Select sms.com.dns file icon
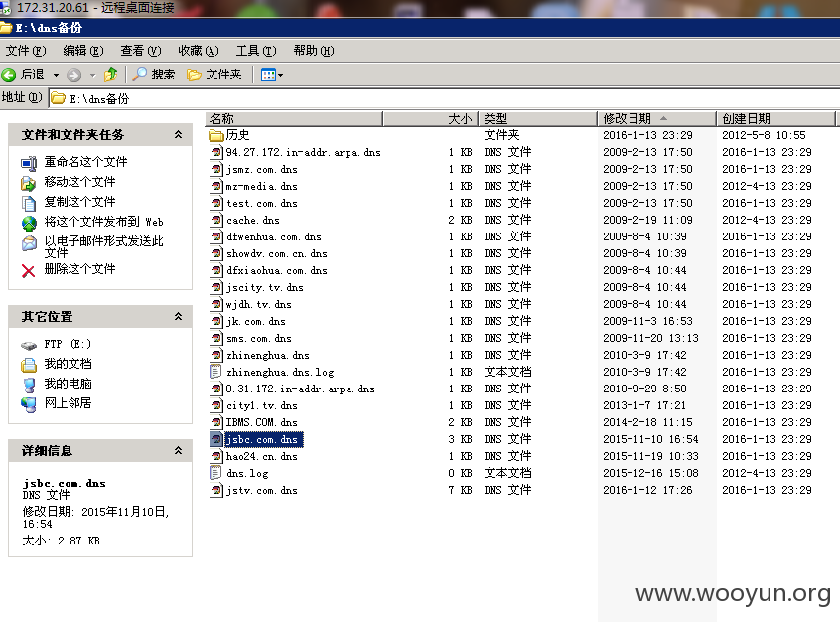This screenshot has height=622, width=840. [x=216, y=338]
